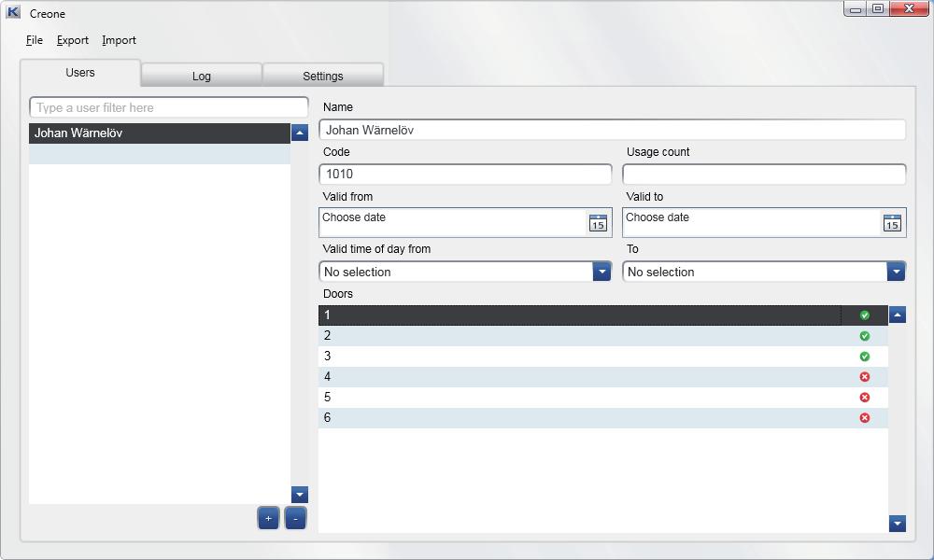Click the user list scroll down arrow
This screenshot has height=560, width=934.
pyautogui.click(x=300, y=495)
